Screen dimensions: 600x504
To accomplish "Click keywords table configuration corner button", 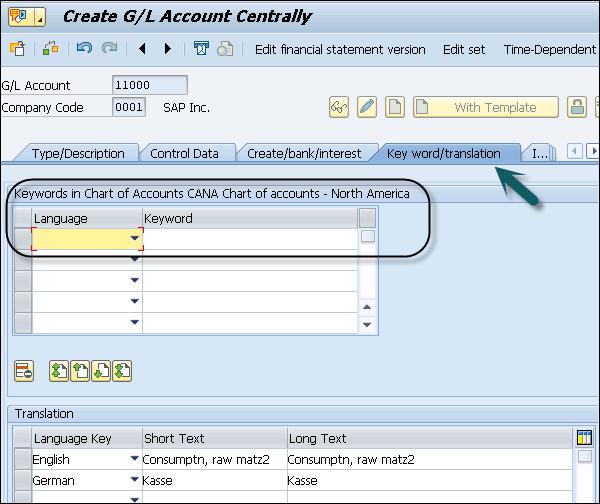I will tap(367, 218).
